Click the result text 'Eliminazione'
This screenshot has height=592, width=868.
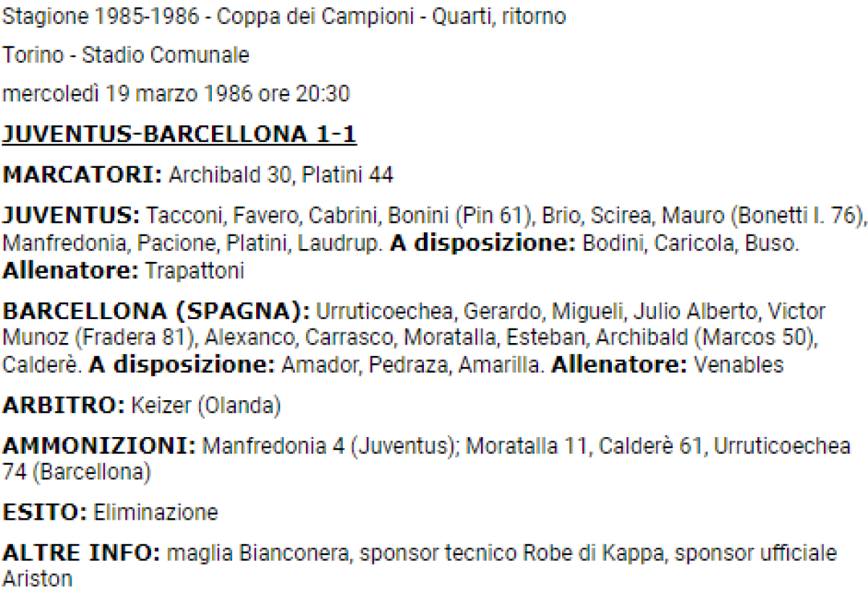pos(156,513)
